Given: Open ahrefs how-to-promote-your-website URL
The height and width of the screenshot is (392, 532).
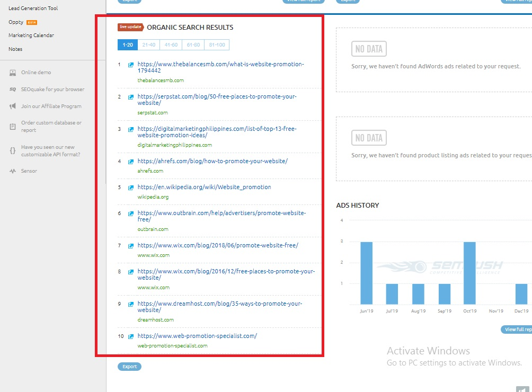Looking at the screenshot, I should pyautogui.click(x=212, y=161).
